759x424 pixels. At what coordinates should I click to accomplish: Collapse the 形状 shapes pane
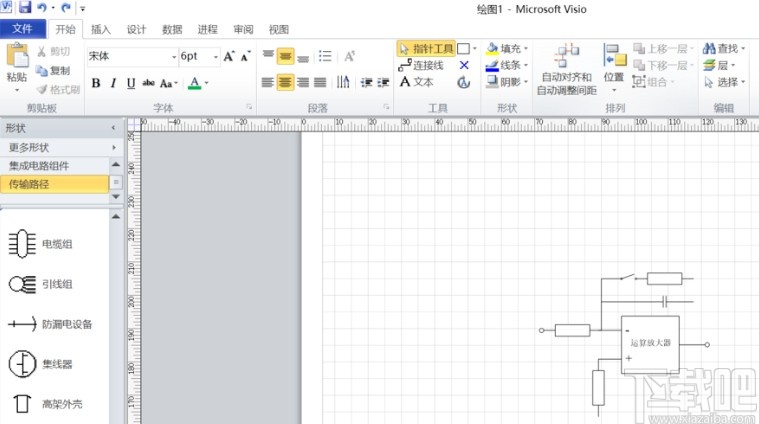pos(113,128)
